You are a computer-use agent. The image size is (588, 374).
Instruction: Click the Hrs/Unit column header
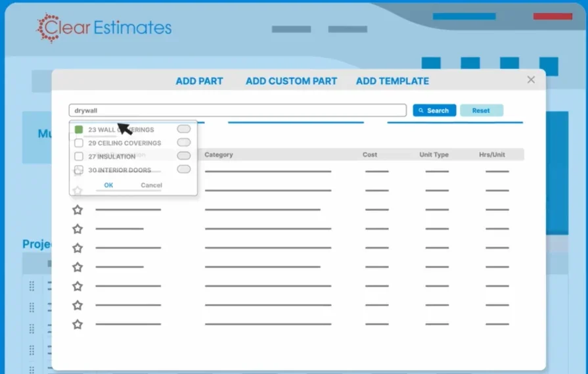491,154
